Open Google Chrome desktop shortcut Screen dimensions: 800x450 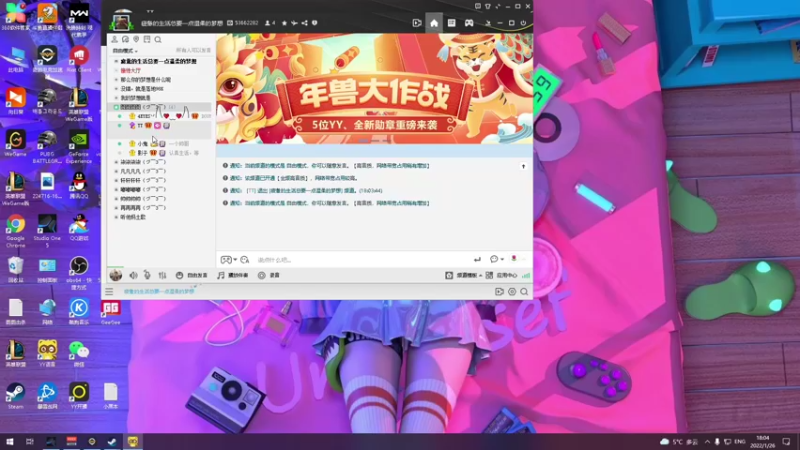16,230
